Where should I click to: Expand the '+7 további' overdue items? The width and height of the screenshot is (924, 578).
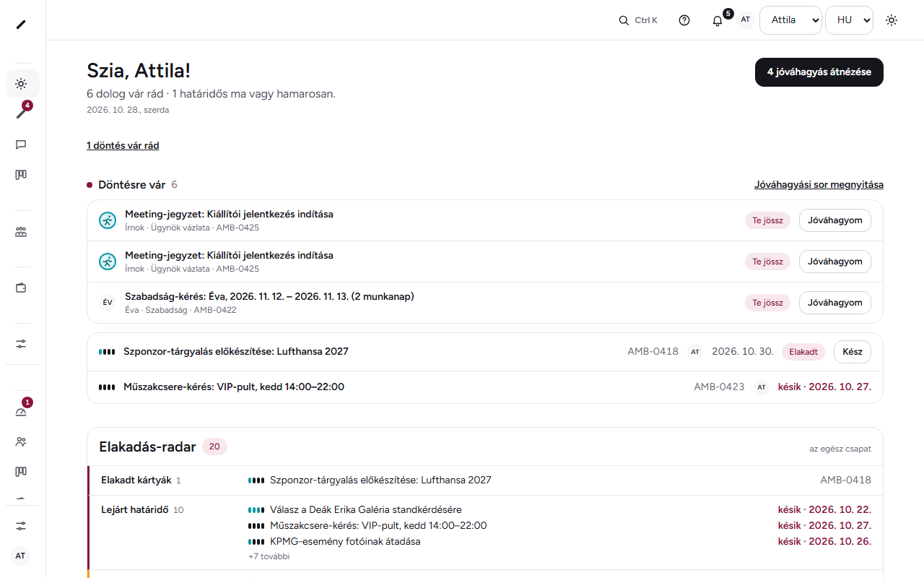pyautogui.click(x=269, y=556)
